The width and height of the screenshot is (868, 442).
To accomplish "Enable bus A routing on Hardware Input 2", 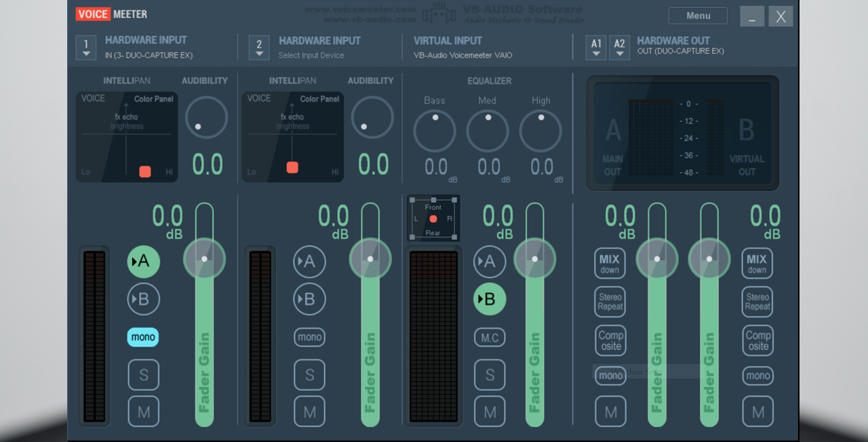I will click(310, 262).
